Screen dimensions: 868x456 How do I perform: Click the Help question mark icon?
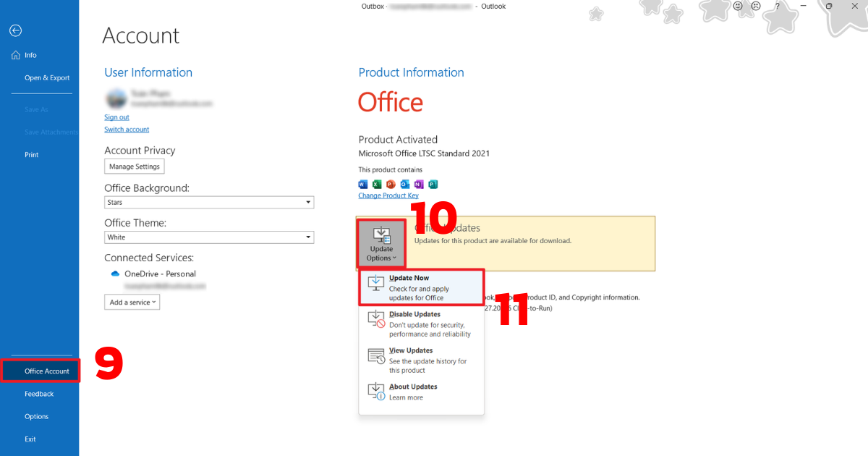(778, 7)
